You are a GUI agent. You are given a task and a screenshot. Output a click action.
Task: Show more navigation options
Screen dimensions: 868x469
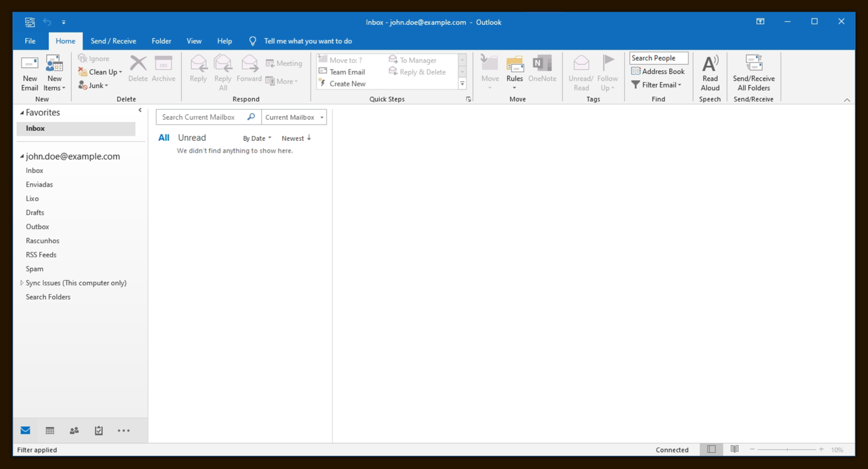click(124, 431)
